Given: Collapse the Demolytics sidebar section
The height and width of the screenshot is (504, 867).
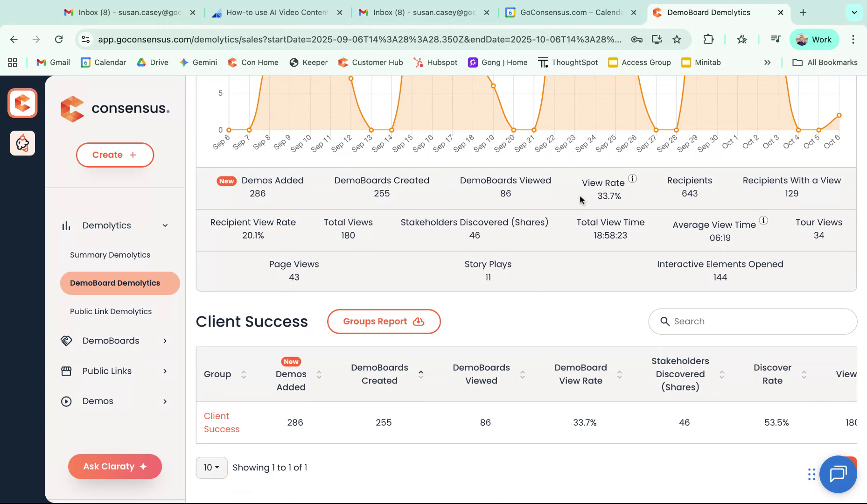Looking at the screenshot, I should (165, 225).
